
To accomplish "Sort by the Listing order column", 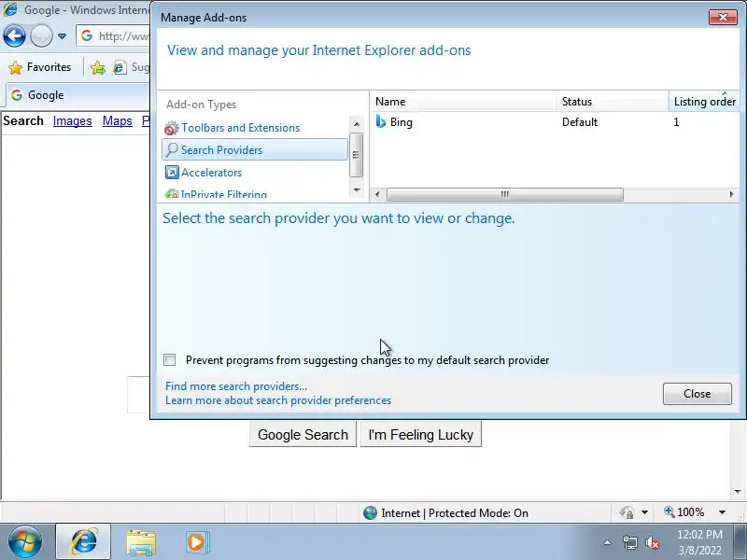I will point(705,102).
